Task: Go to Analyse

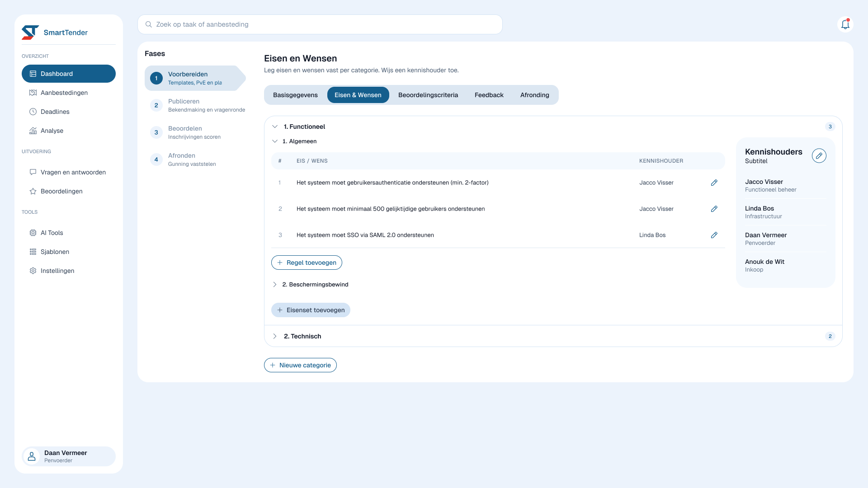Action: tap(69, 131)
